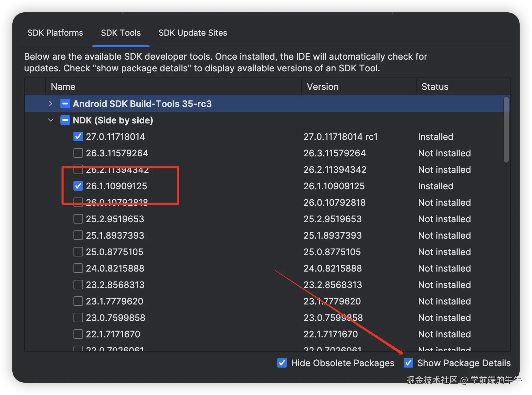
Task: Uncheck NDK version 27.0.11718014
Action: (78, 136)
